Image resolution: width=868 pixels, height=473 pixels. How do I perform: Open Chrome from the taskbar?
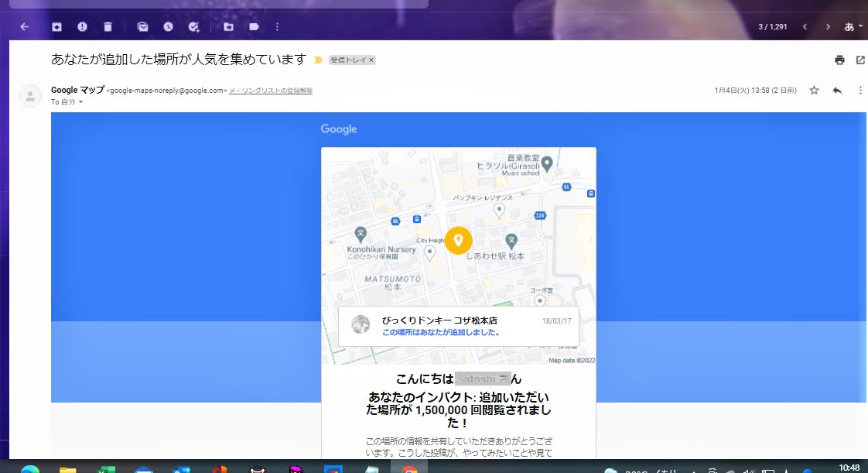click(x=410, y=470)
